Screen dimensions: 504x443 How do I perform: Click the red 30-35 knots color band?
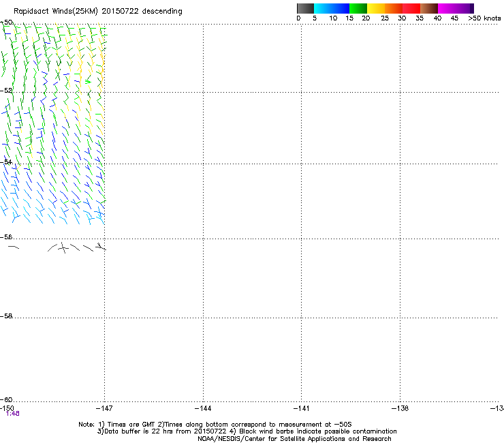(x=411, y=8)
